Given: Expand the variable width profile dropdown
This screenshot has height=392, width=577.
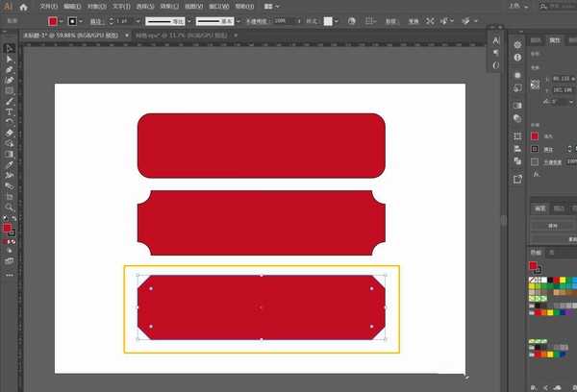Looking at the screenshot, I should pyautogui.click(x=188, y=21).
